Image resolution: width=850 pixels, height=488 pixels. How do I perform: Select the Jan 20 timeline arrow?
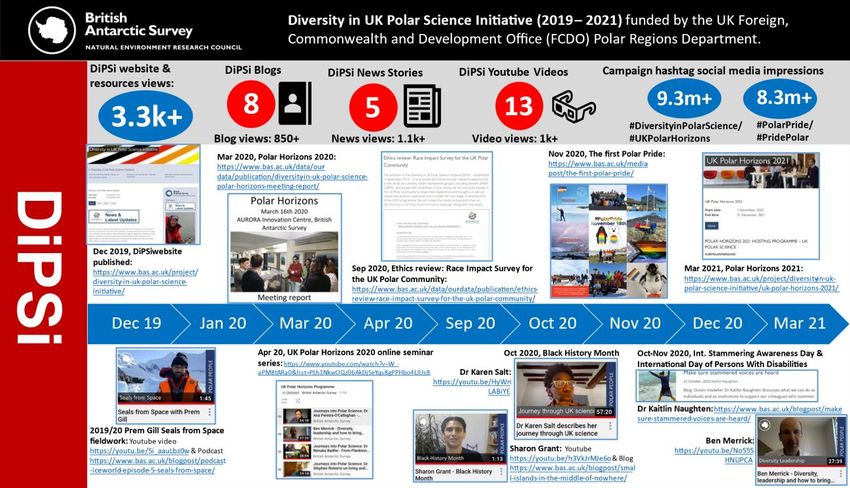(x=222, y=324)
